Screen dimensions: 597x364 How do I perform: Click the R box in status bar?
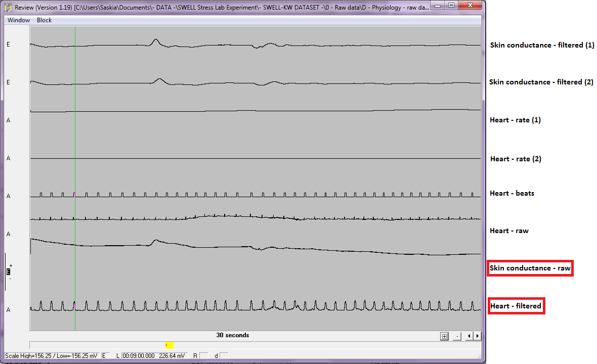(x=203, y=356)
